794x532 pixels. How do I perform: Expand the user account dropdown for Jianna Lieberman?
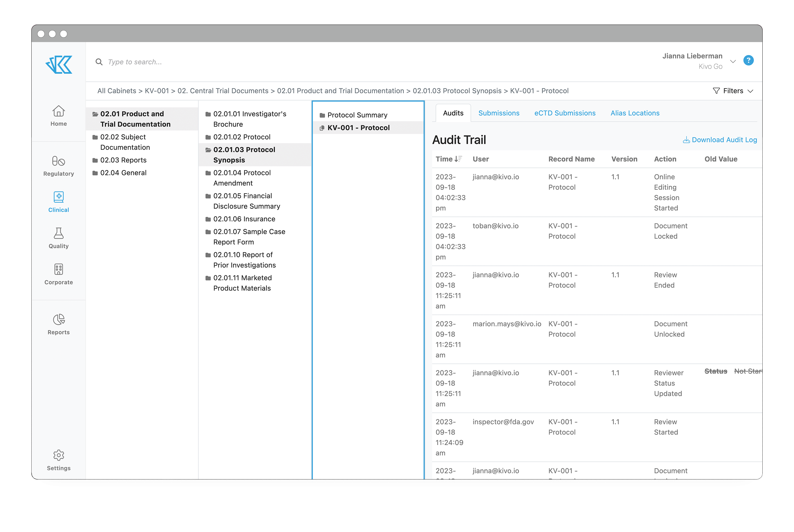733,61
